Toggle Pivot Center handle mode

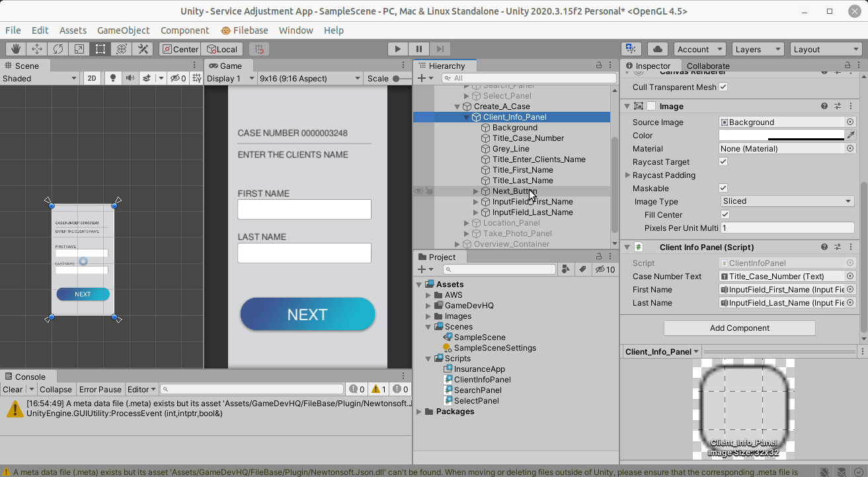(x=180, y=49)
